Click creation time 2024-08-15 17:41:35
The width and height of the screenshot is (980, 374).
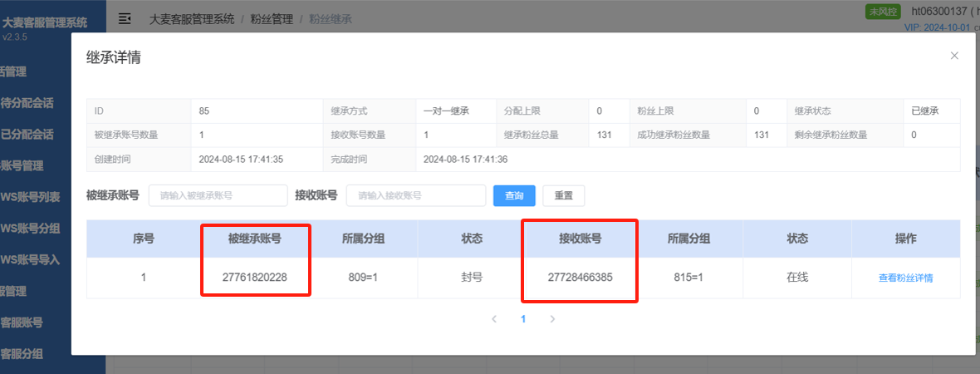click(241, 160)
